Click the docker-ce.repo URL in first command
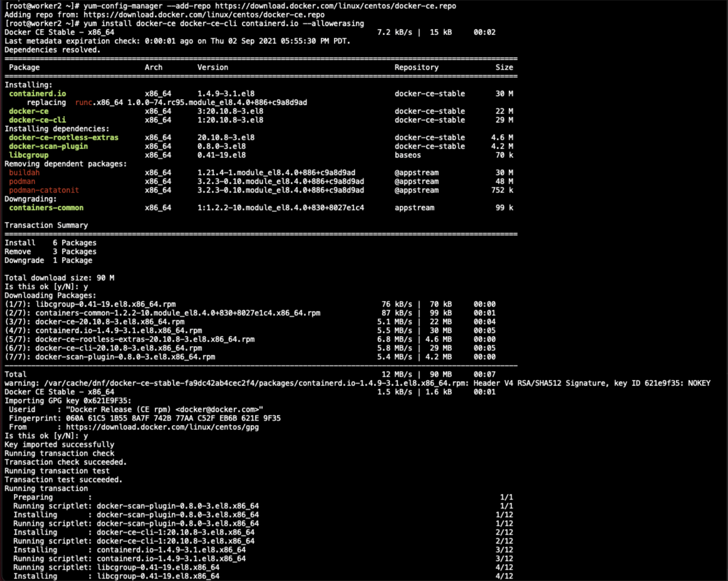Screen dimensions: 728x581 [x=335, y=6]
